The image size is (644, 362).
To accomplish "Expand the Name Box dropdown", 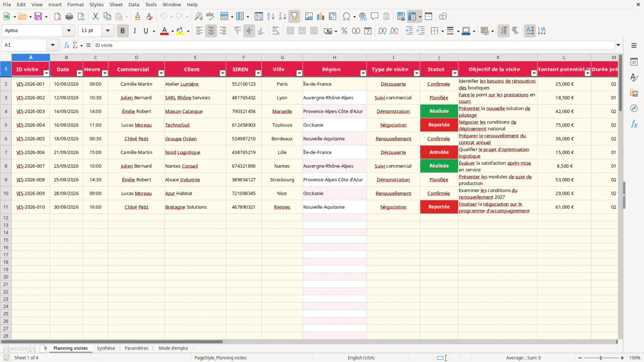I will (x=53, y=45).
